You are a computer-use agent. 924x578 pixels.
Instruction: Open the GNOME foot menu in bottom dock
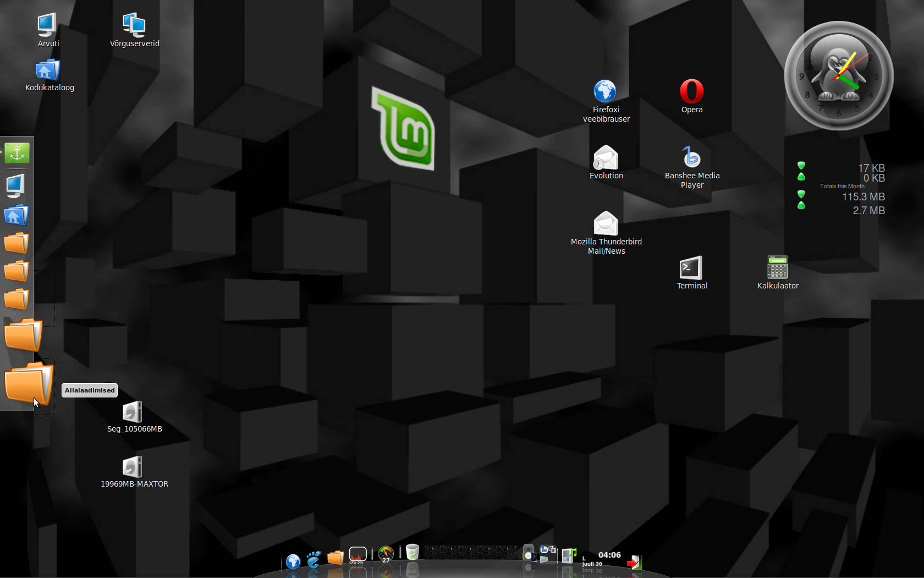pyautogui.click(x=313, y=560)
